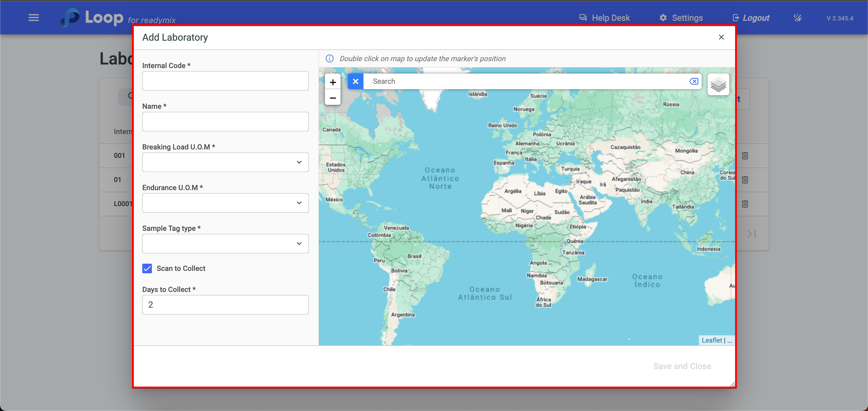868x411 pixels.
Task: Open the Endurance U.O.M dropdown
Action: (x=225, y=203)
